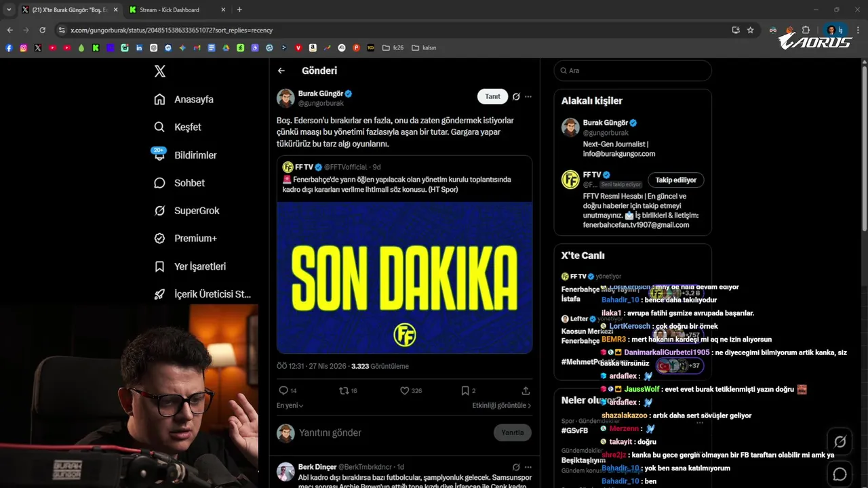The height and width of the screenshot is (488, 868).
Task: Open the Google Drive bookmark
Action: tap(226, 48)
